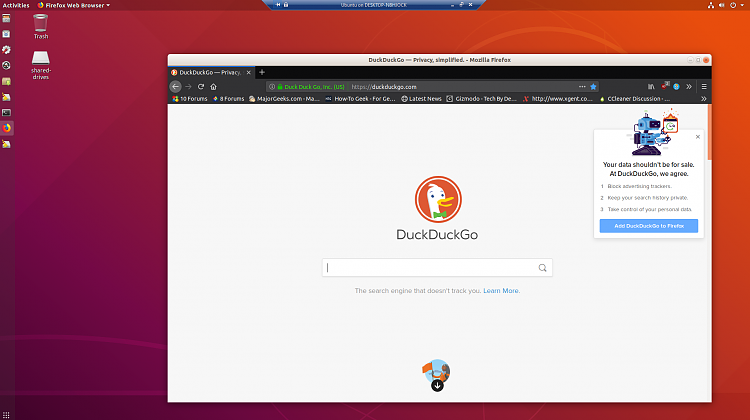Open the Software Updater dock icon
Viewport: 750px width, 420px height.
point(6,66)
